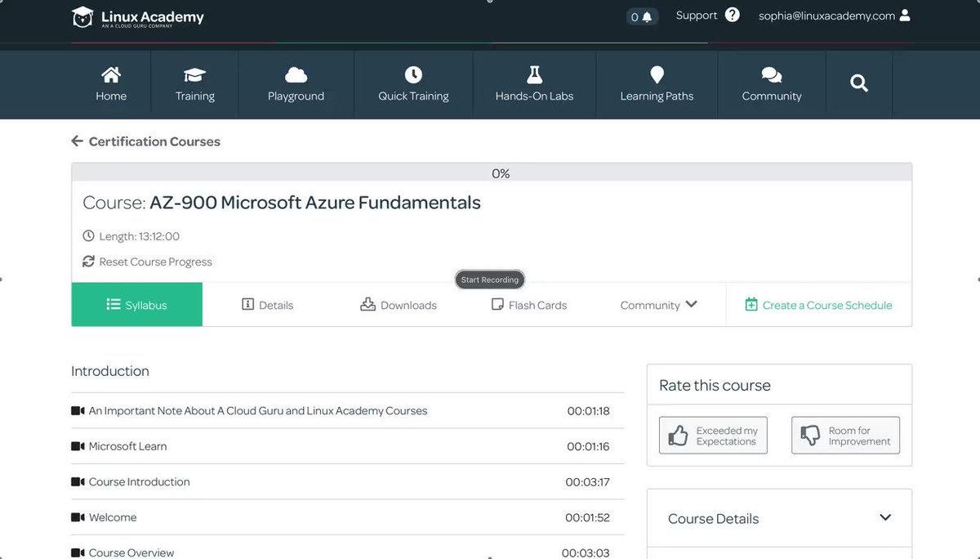Open An Important Note About A Cloud Guru lesson
This screenshot has height=559, width=980.
[258, 410]
